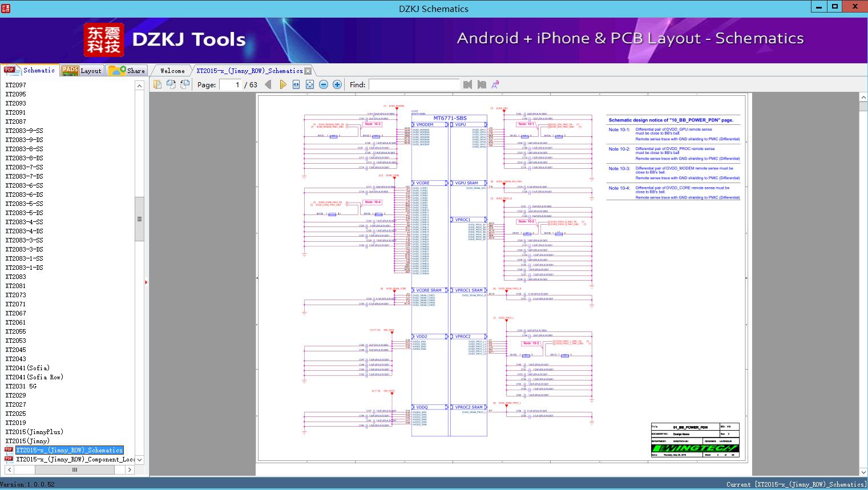
Task: Click the Find search box
Action: [x=414, y=84]
